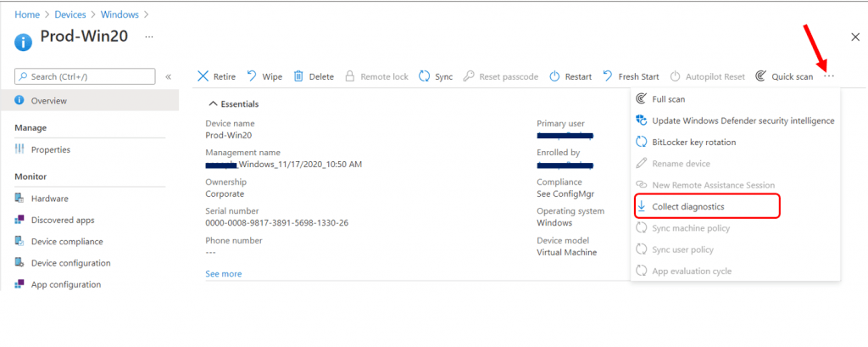Click the Windows Defender shield icon

pos(642,120)
